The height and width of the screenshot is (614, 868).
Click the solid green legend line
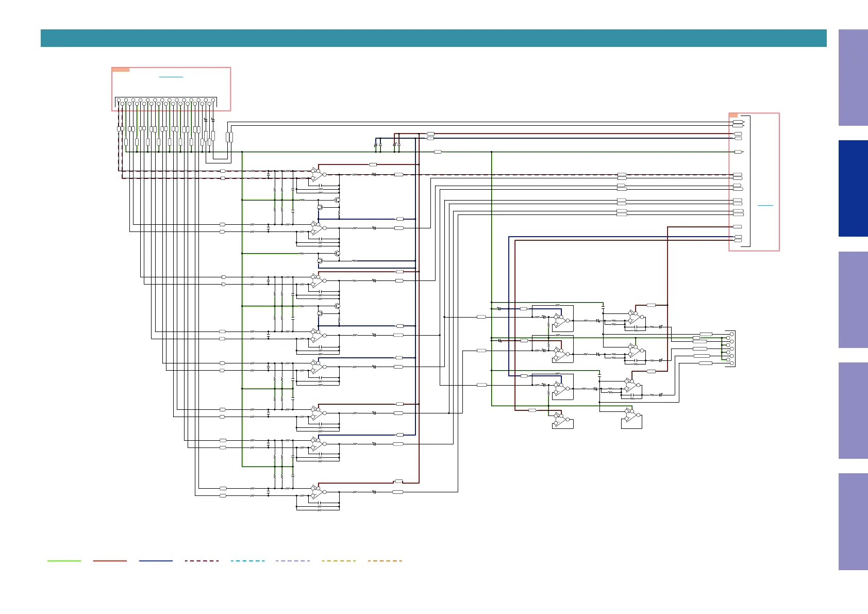point(64,560)
